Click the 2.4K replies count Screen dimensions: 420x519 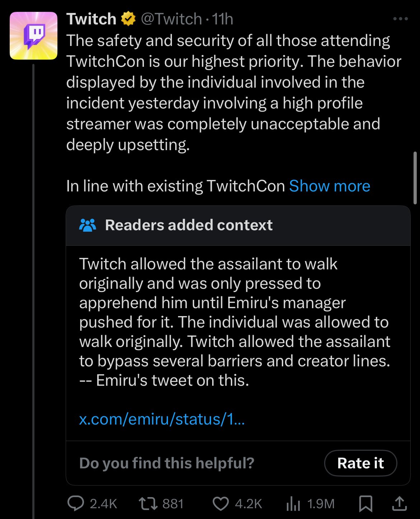coord(103,504)
